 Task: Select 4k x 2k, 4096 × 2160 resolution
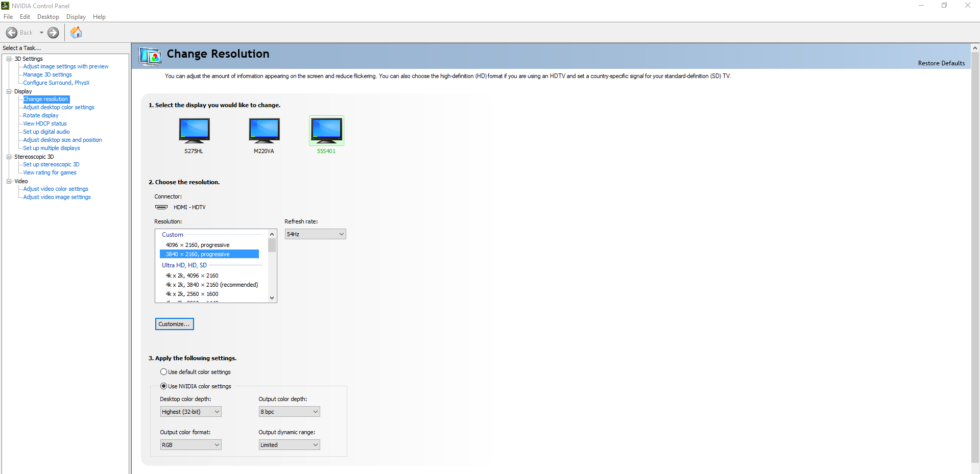(192, 276)
